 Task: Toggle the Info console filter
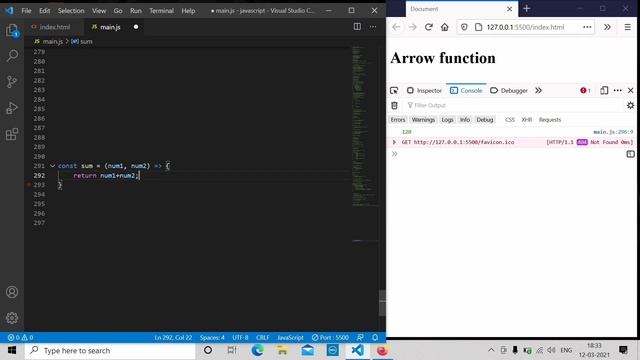point(465,120)
